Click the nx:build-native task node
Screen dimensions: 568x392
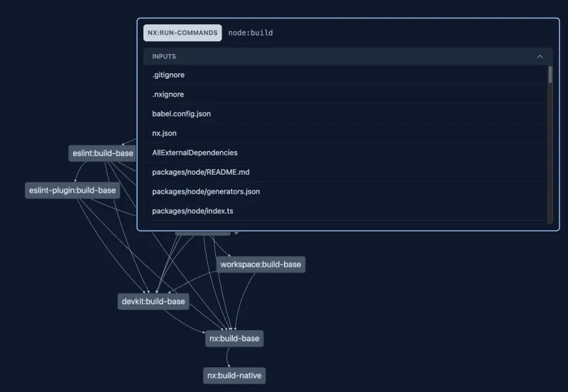coord(234,376)
